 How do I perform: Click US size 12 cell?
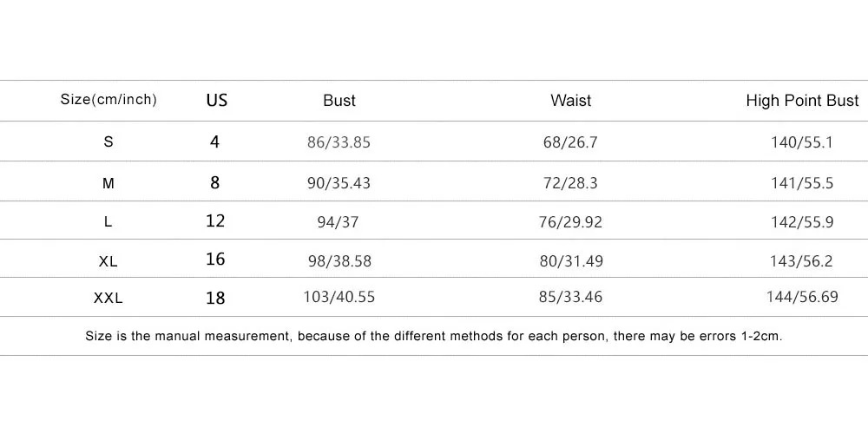215,220
